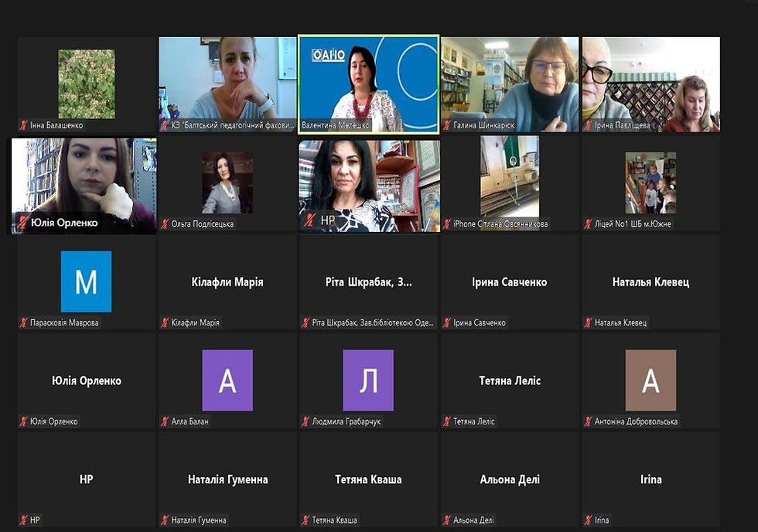
Task: Click muted mic icon beside Галина Шинкарюк
Action: pyautogui.click(x=447, y=125)
